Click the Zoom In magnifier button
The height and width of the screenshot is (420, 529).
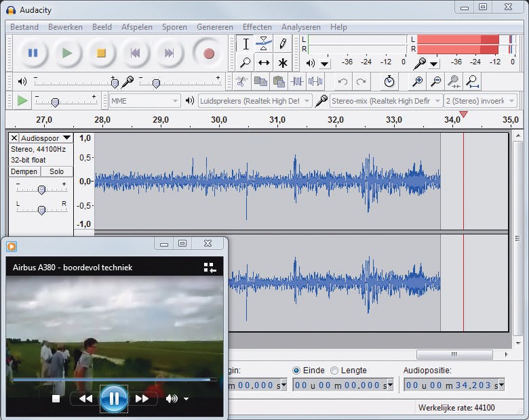[418, 81]
